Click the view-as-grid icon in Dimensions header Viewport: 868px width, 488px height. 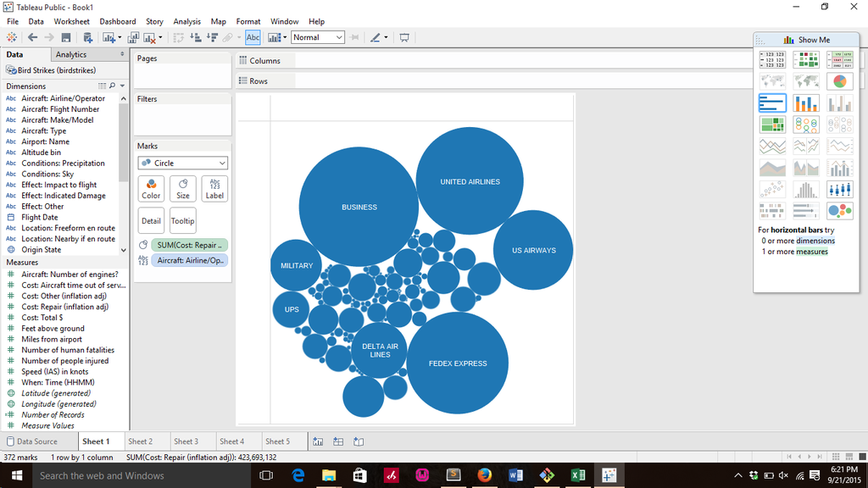[102, 86]
